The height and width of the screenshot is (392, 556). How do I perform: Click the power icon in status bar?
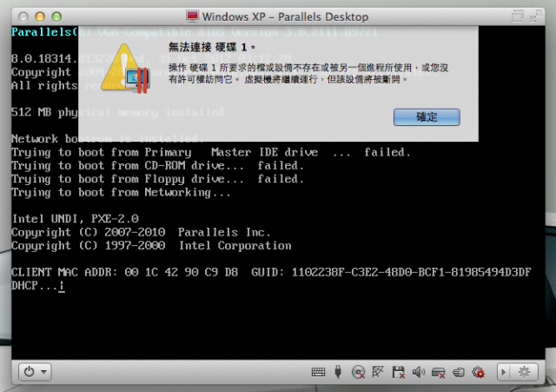[x=29, y=372]
